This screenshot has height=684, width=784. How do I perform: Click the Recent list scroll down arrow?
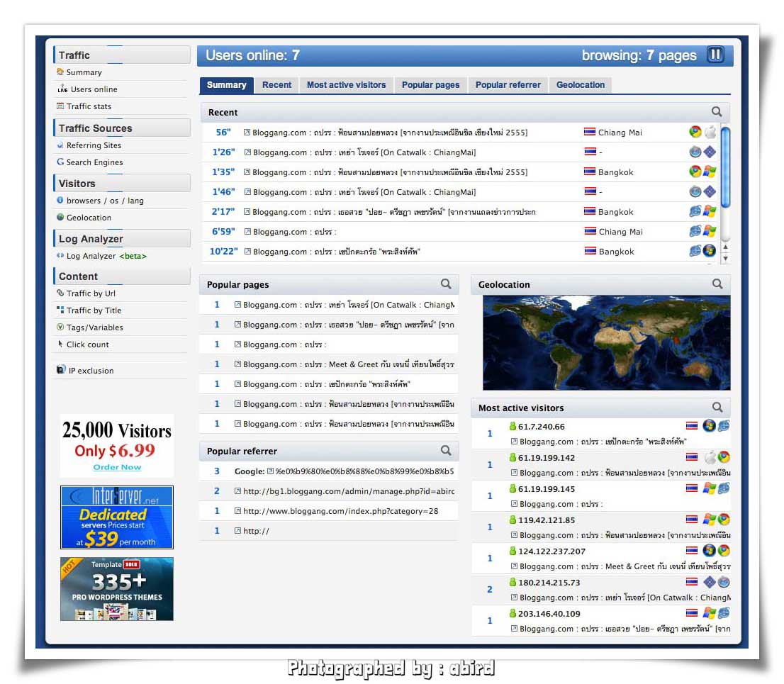coord(725,259)
